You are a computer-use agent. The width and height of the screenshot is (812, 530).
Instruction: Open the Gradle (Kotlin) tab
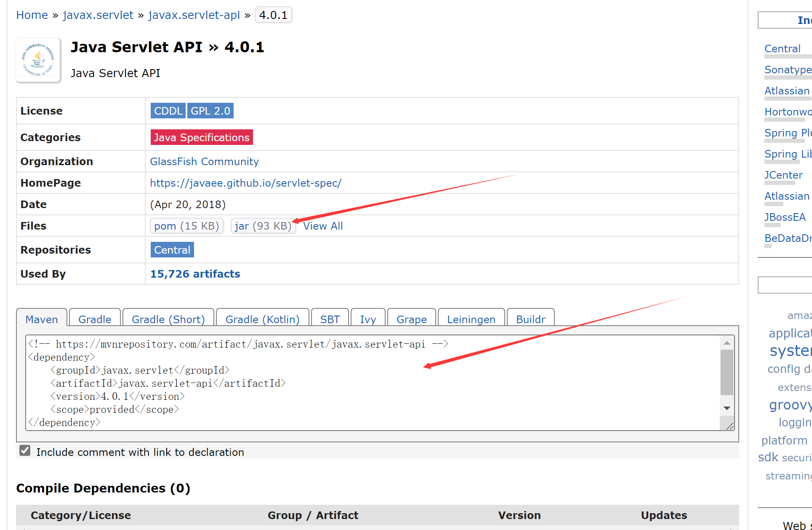pyautogui.click(x=262, y=319)
